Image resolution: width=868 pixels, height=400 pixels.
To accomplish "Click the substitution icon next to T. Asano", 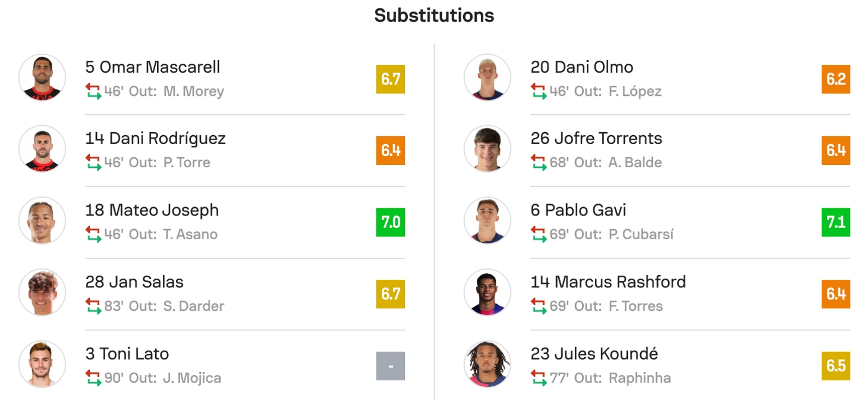I will point(93,235).
